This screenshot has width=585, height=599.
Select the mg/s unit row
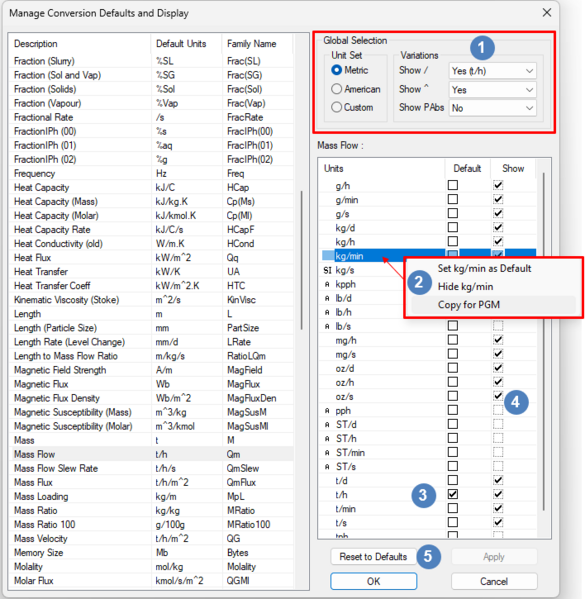(428, 355)
